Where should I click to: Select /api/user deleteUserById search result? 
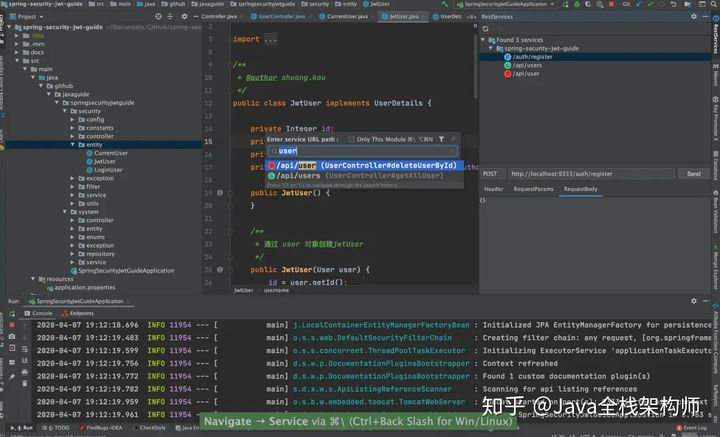pyautogui.click(x=364, y=165)
